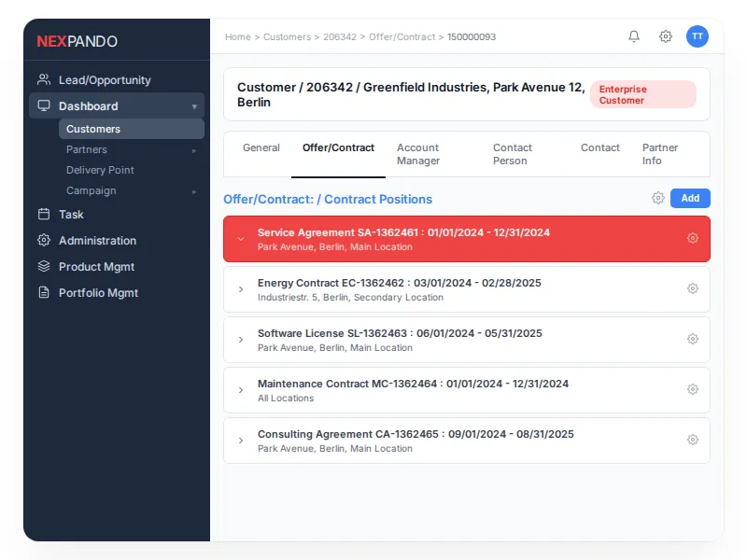Click the Administration gear icon
This screenshot has width=747, height=560.
pyautogui.click(x=44, y=240)
